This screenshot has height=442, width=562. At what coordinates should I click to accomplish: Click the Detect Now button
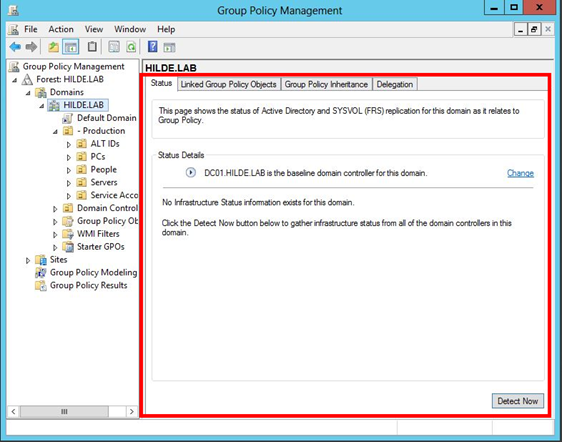[518, 401]
